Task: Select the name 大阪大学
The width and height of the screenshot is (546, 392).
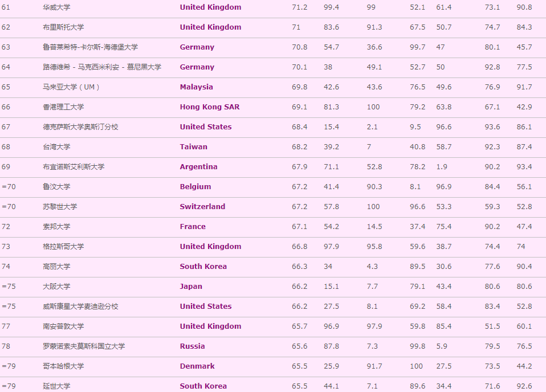Action: (x=56, y=287)
